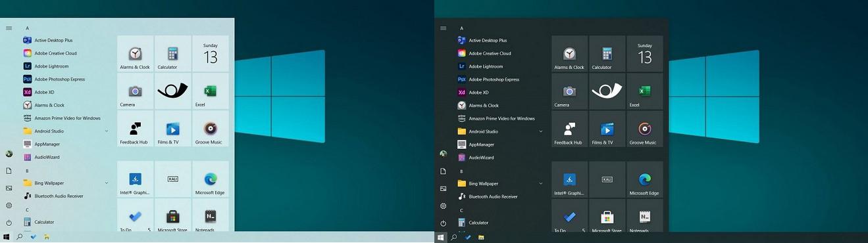This screenshot has width=868, height=243.
Task: Open Excel tile in light Start menu
Action: coord(211,91)
